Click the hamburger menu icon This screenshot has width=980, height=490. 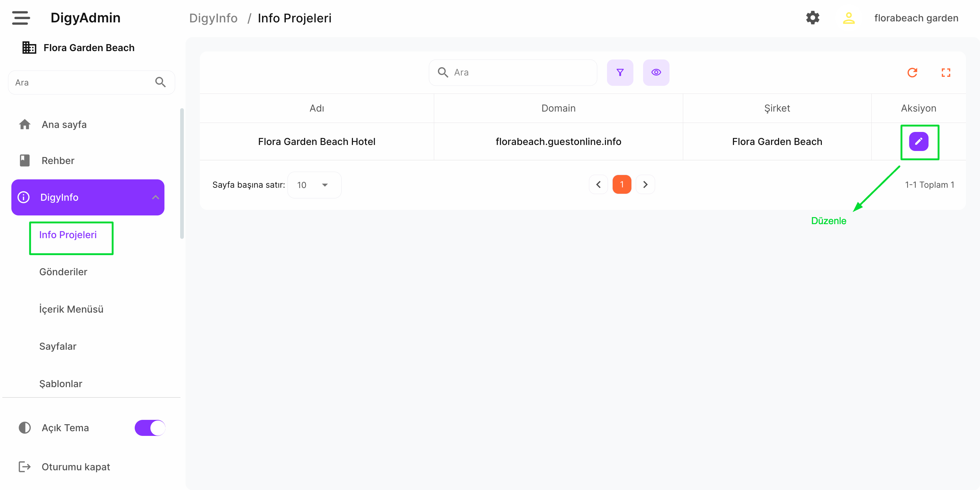20,18
